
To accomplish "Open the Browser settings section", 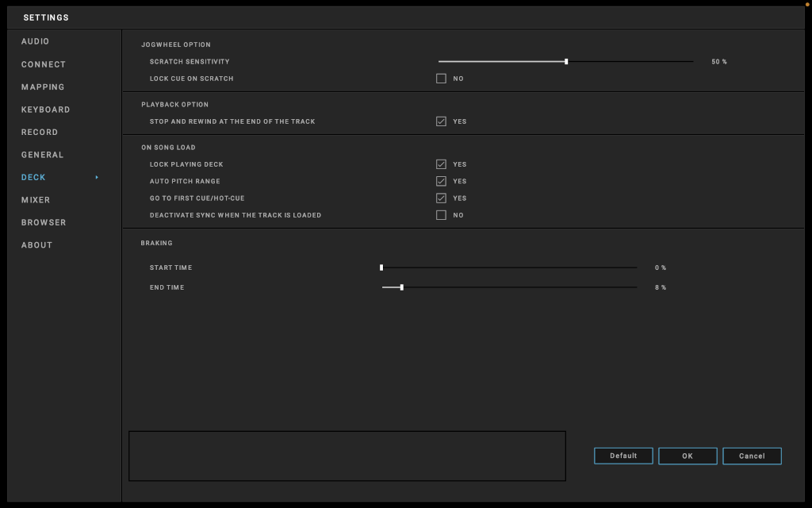I will point(44,223).
